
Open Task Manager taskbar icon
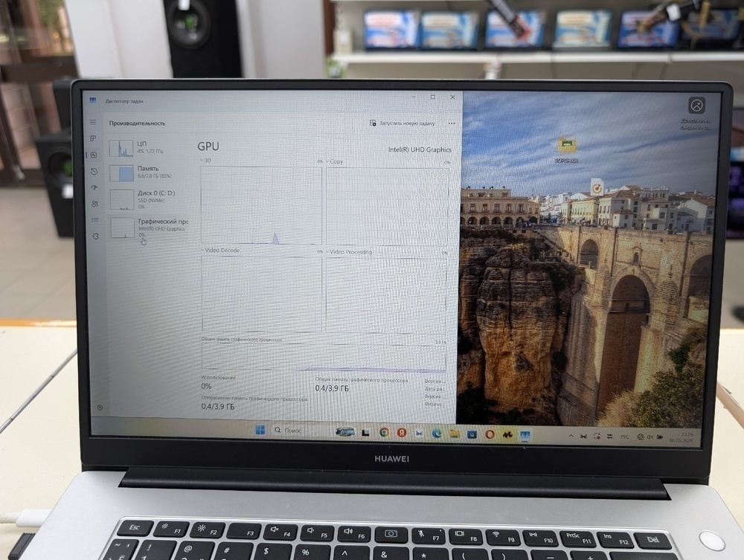click(x=525, y=435)
